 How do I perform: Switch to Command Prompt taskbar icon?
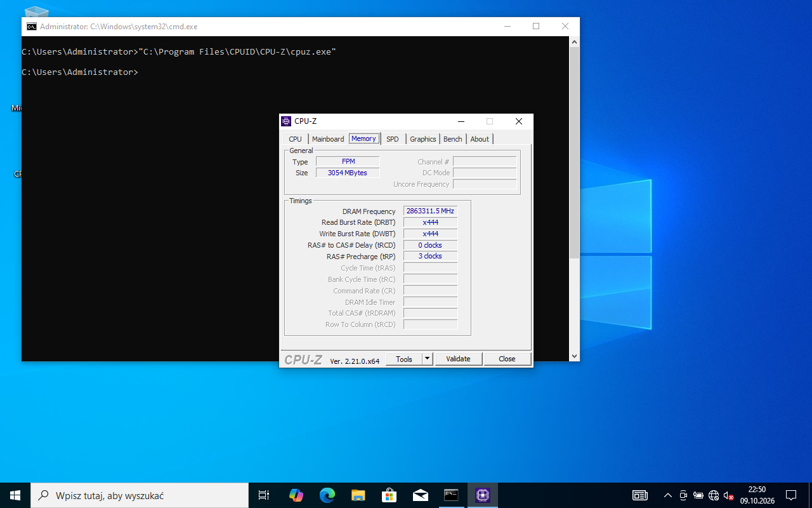(451, 495)
